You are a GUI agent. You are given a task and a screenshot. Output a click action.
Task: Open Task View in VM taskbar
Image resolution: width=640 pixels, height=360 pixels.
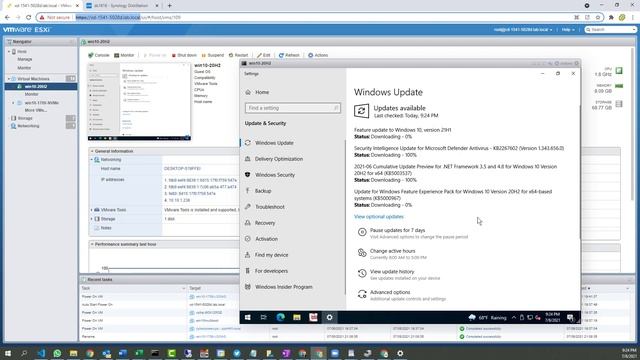click(x=264, y=317)
